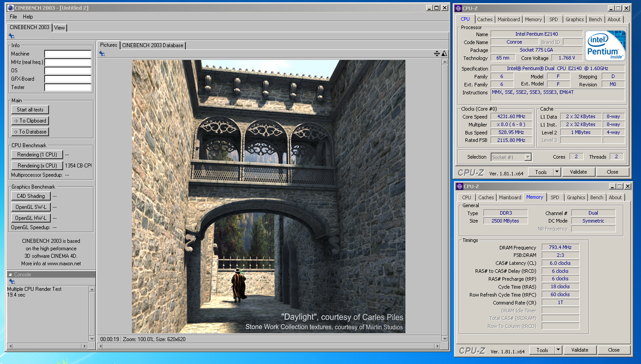This screenshot has height=364, width=641.
Task: Click the FSB:DRAM 2:3 value
Action: point(560,255)
